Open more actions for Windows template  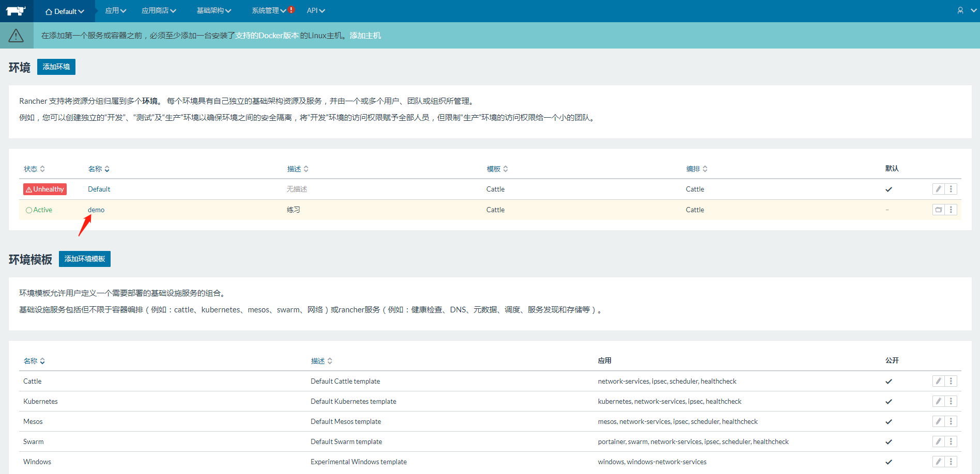tap(951, 462)
